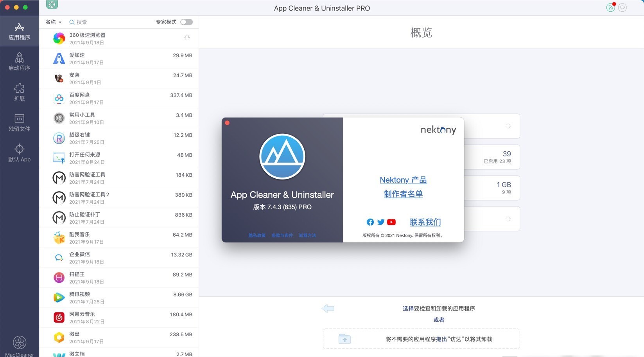644x357 pixels.
Task: Click the 24.7 MB size of 安装
Action: [x=183, y=75]
